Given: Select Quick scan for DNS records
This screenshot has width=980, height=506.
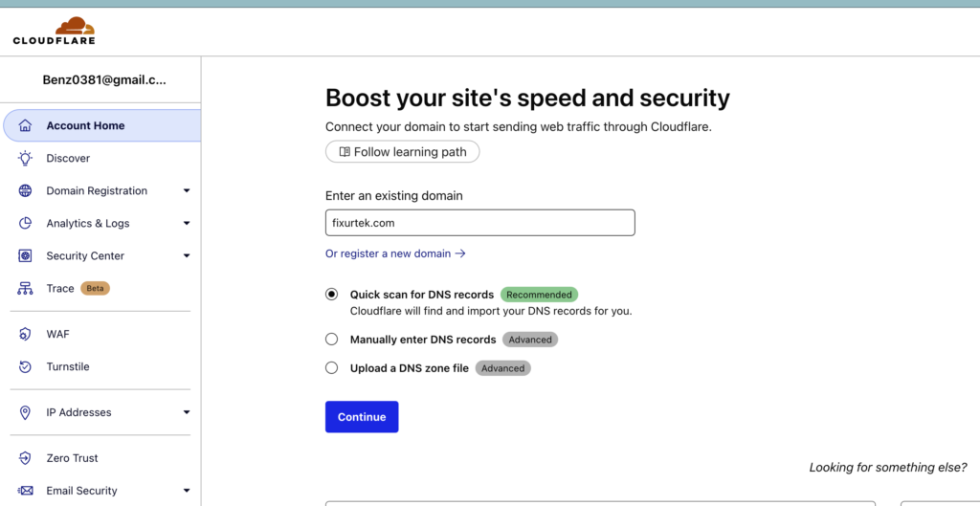Looking at the screenshot, I should click(332, 295).
